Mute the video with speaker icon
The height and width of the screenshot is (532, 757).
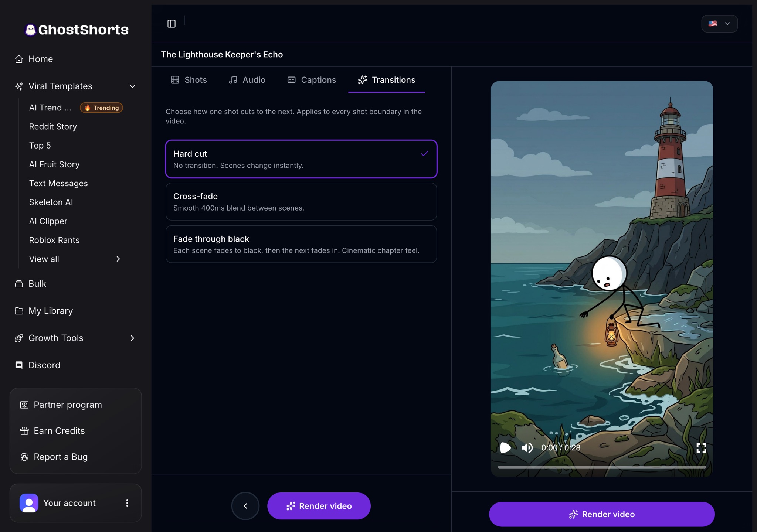pyautogui.click(x=527, y=448)
